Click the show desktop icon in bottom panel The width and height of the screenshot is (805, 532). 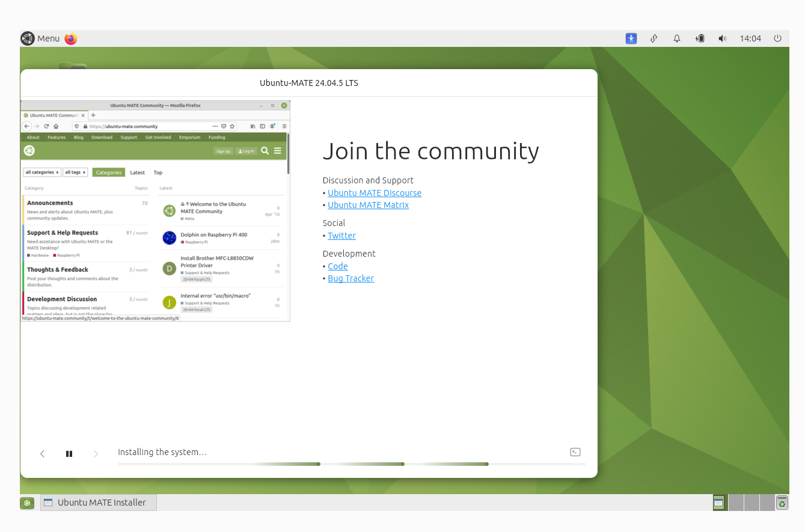point(27,503)
